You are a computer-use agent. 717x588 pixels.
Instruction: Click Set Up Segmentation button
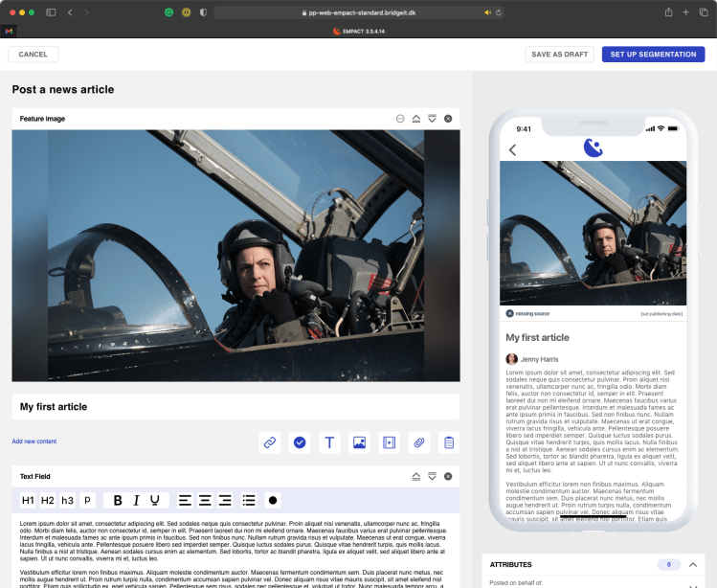(x=653, y=55)
